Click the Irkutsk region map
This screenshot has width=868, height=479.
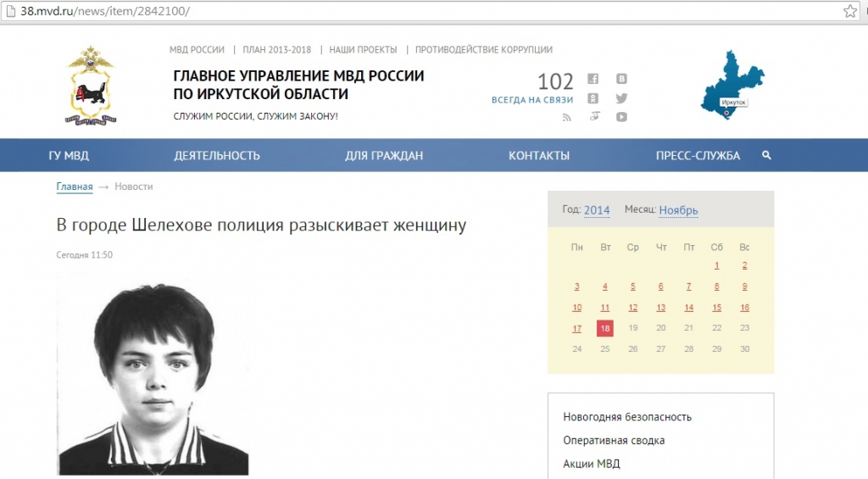(x=732, y=85)
